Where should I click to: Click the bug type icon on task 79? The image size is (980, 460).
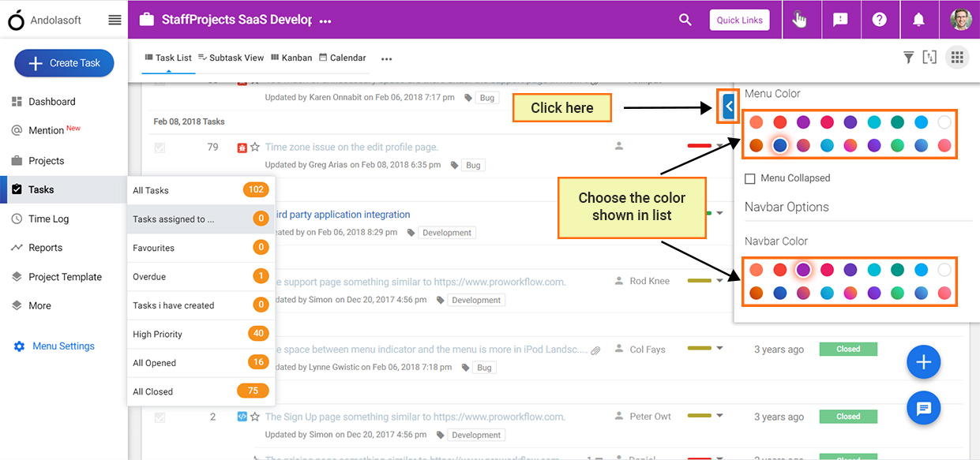point(242,147)
